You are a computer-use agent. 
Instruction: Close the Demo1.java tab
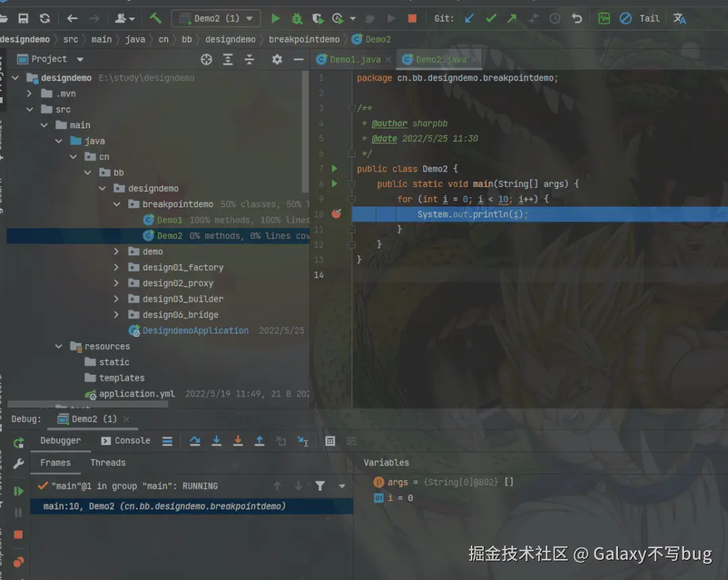point(388,59)
